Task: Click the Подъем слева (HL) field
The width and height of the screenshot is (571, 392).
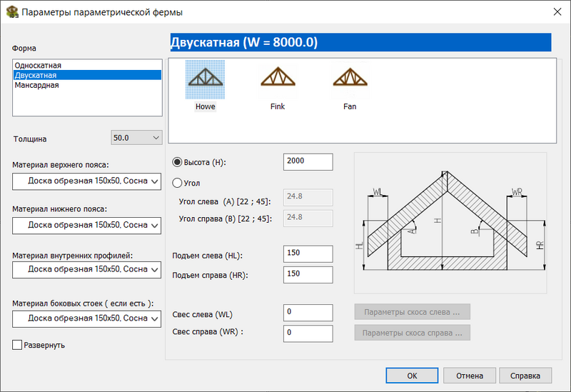Action: 308,253
